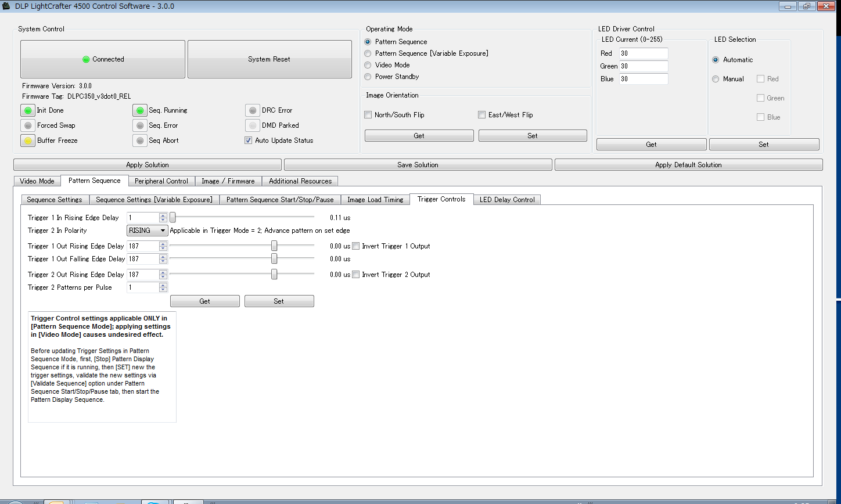Choose Automatic LED selection
Image resolution: width=841 pixels, height=504 pixels.
coord(716,60)
